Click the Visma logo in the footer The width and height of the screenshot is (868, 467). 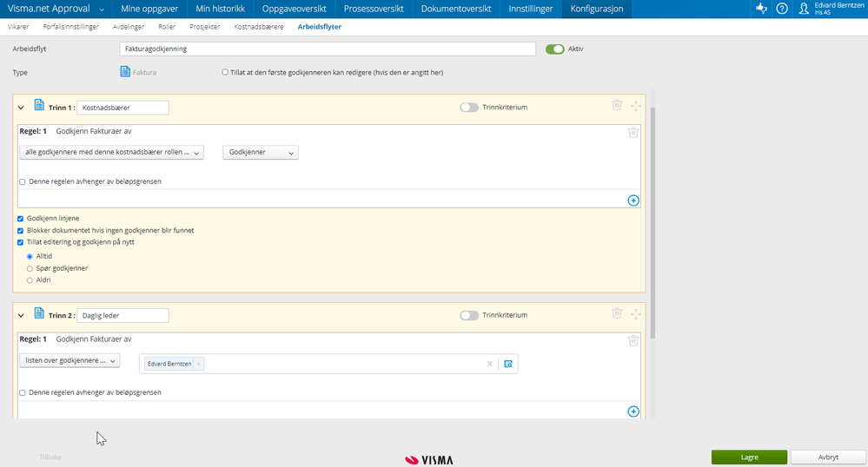[429, 460]
